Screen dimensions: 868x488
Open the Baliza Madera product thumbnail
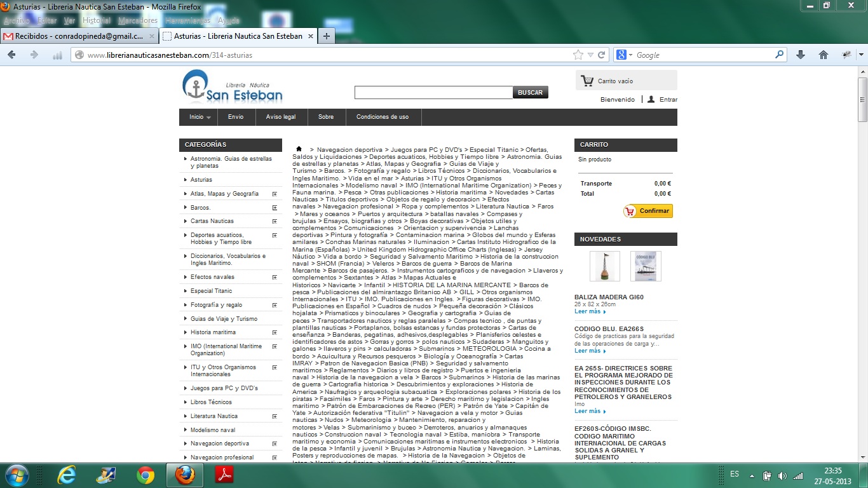pos(604,266)
